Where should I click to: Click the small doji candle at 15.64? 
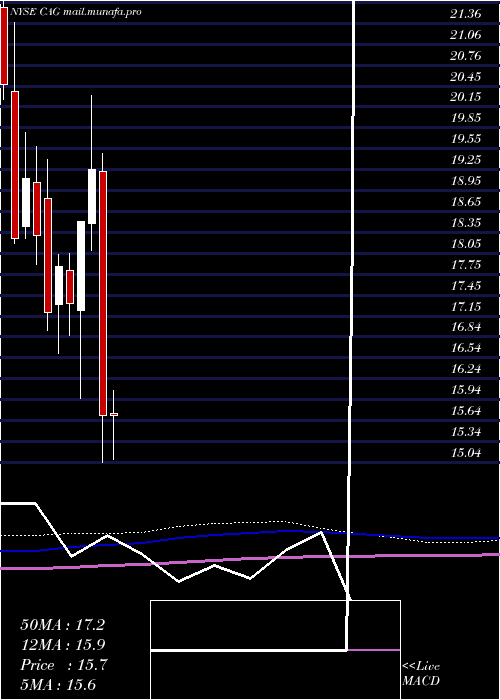114,414
